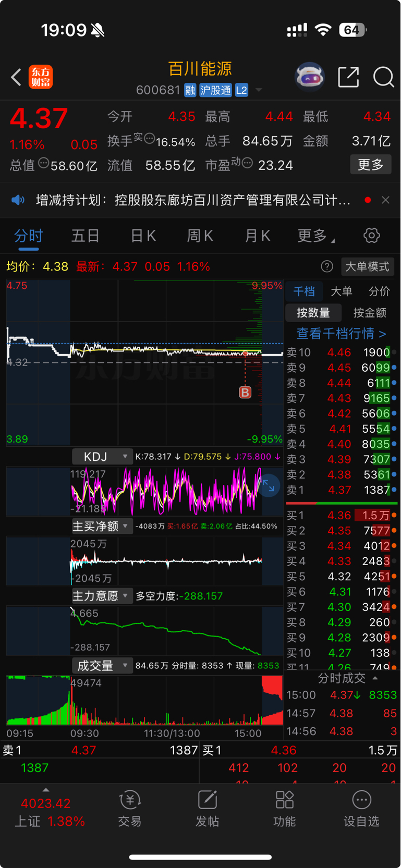Open the 增减持计划 announcement text
Screen dimensions: 401x868
(193, 200)
